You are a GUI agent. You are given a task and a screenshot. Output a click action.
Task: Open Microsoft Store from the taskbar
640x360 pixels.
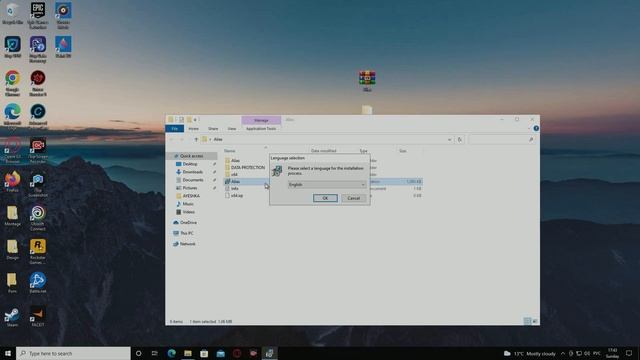pyautogui.click(x=204, y=353)
